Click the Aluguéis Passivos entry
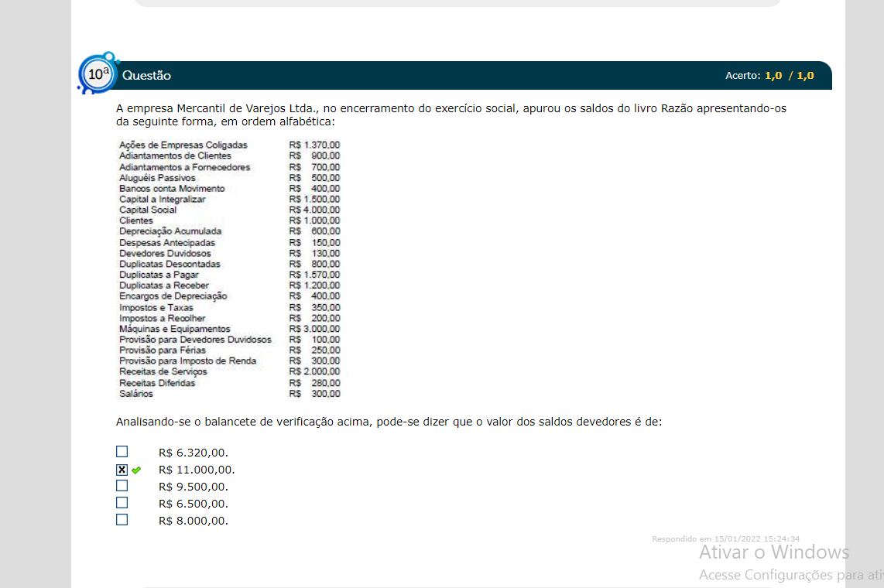This screenshot has height=588, width=884. [x=229, y=177]
